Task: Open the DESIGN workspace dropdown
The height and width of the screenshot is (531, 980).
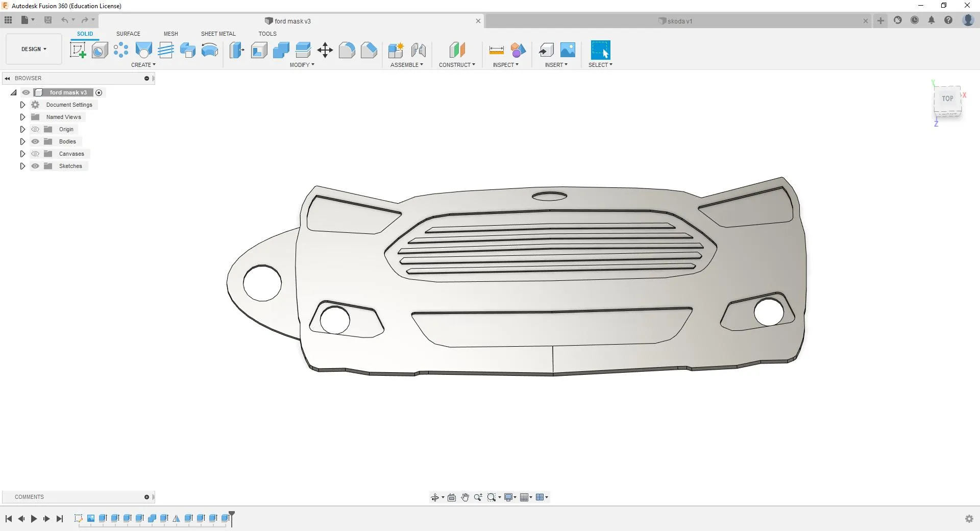Action: [x=33, y=49]
